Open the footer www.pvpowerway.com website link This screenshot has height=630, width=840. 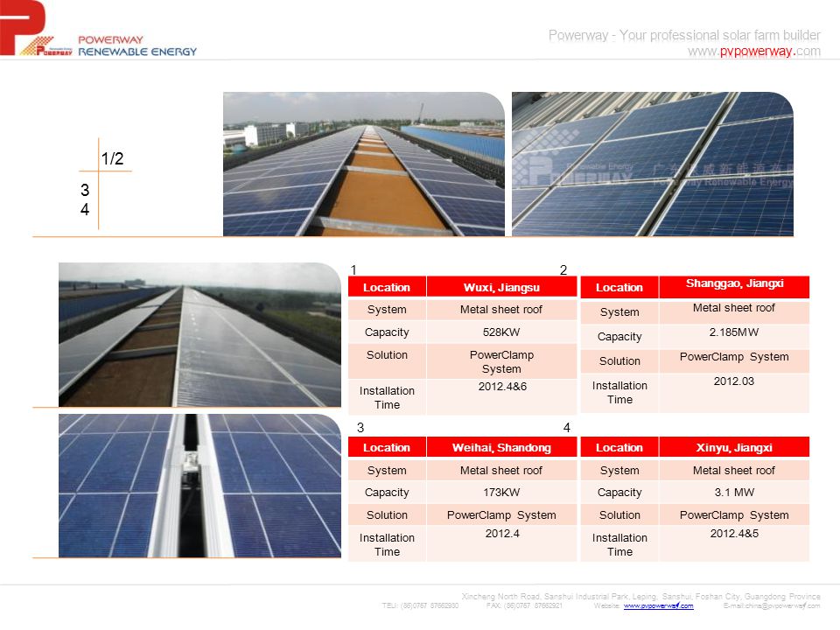coord(658,605)
